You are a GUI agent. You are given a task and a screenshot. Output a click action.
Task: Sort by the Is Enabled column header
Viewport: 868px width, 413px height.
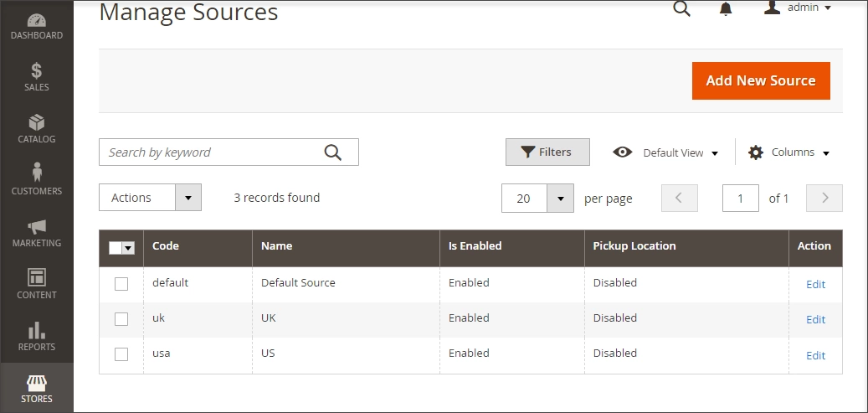coord(512,246)
